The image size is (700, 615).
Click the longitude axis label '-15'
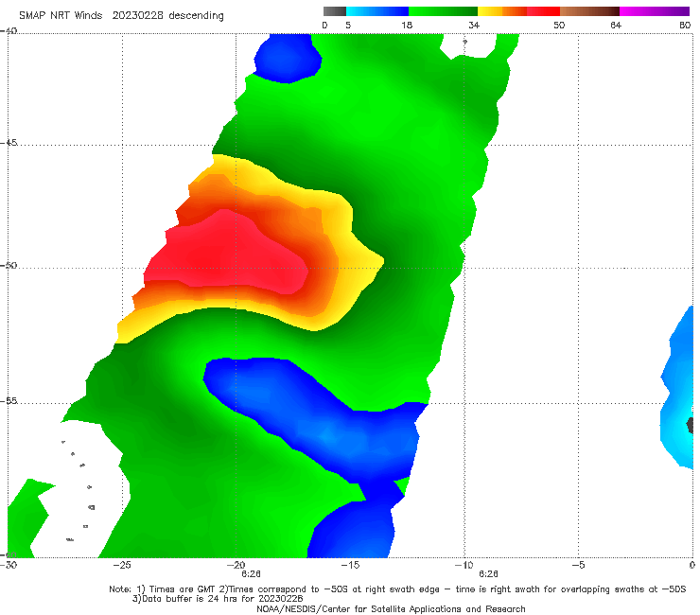[x=350, y=565]
